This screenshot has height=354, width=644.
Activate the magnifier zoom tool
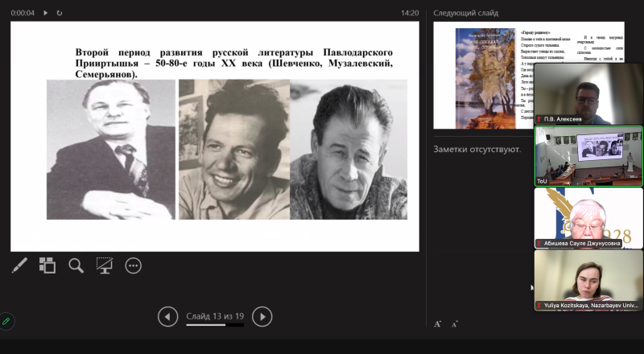76,265
